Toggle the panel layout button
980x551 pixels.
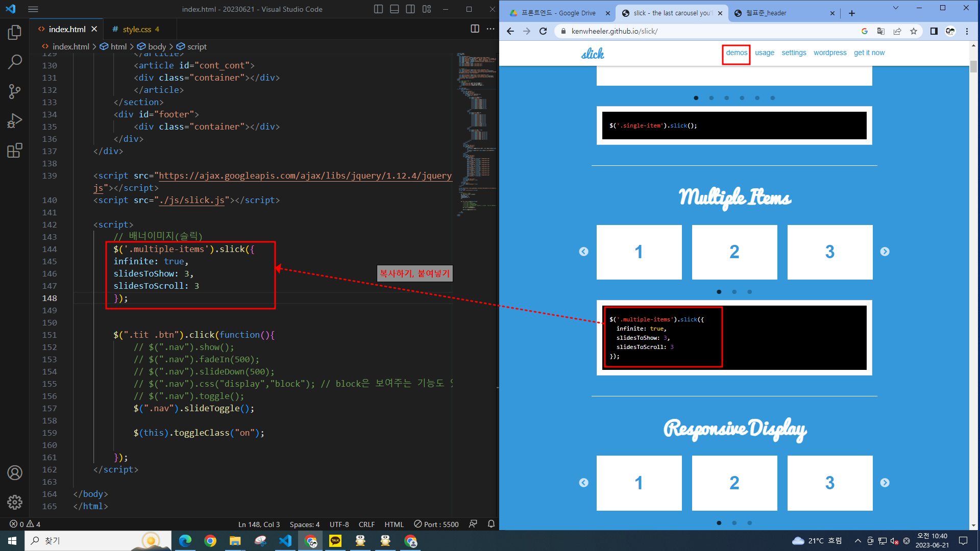(x=395, y=9)
